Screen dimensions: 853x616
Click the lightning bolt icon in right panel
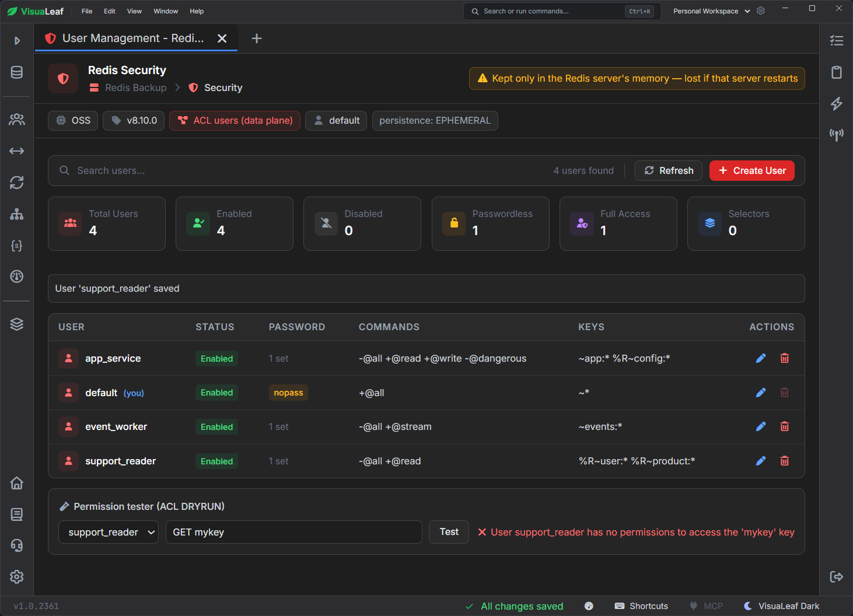[837, 103]
